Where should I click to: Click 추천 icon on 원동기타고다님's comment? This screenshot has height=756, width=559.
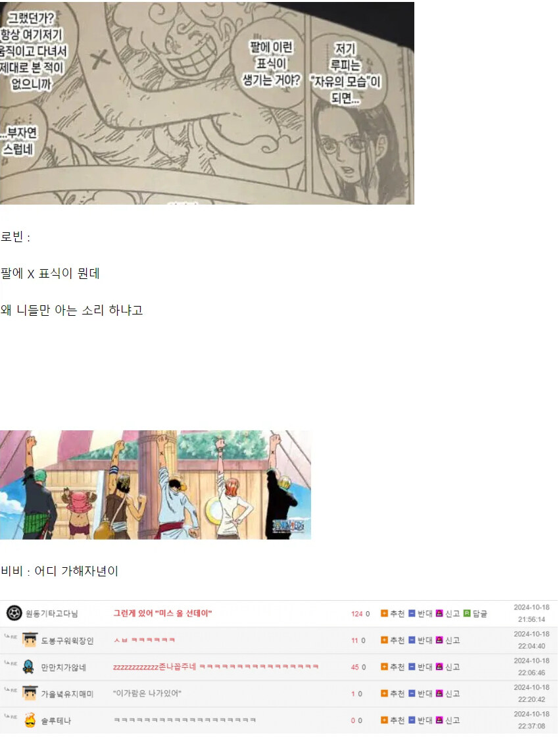pyautogui.click(x=392, y=613)
